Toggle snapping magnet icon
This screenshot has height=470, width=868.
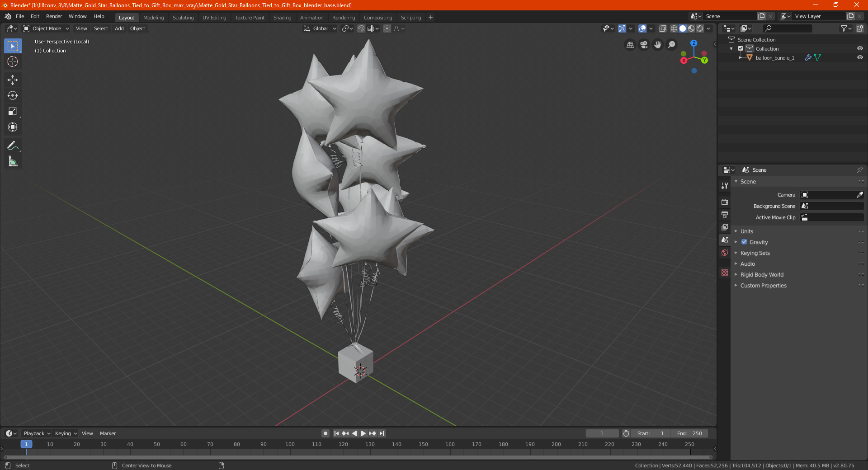tap(361, 28)
